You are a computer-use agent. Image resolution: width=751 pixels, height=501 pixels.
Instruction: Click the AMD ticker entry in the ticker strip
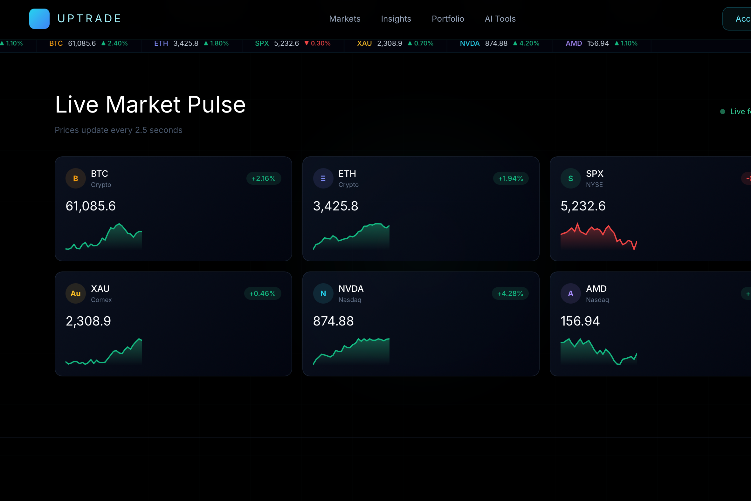tap(602, 44)
